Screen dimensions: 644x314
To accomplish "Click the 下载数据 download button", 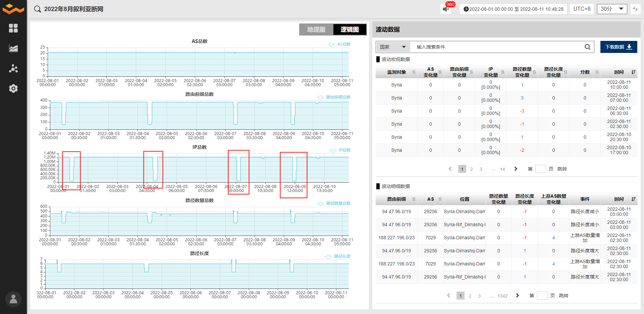I will click(619, 47).
